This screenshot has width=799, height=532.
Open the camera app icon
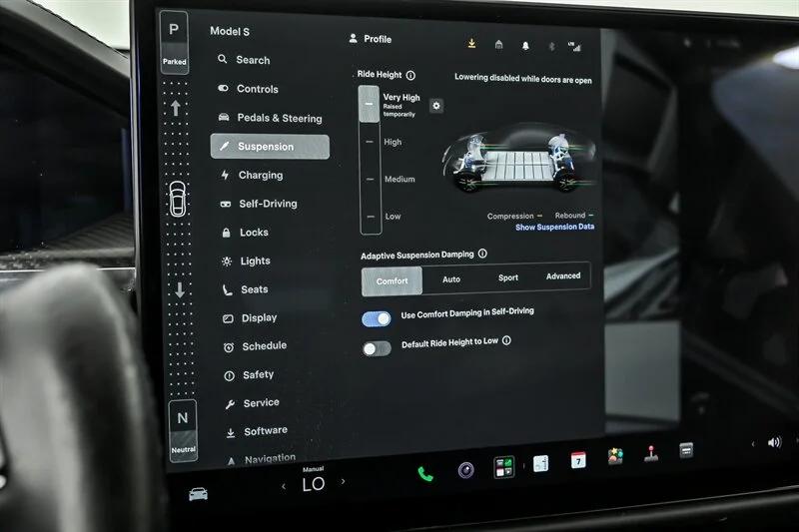pos(465,470)
